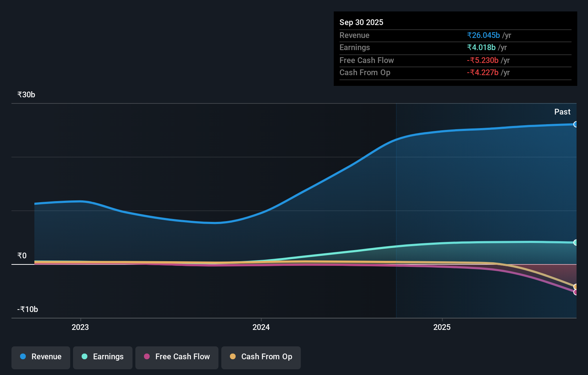Click the Revenue value ₹26.045b link
Screen dimensions: 588x375
(x=483, y=35)
